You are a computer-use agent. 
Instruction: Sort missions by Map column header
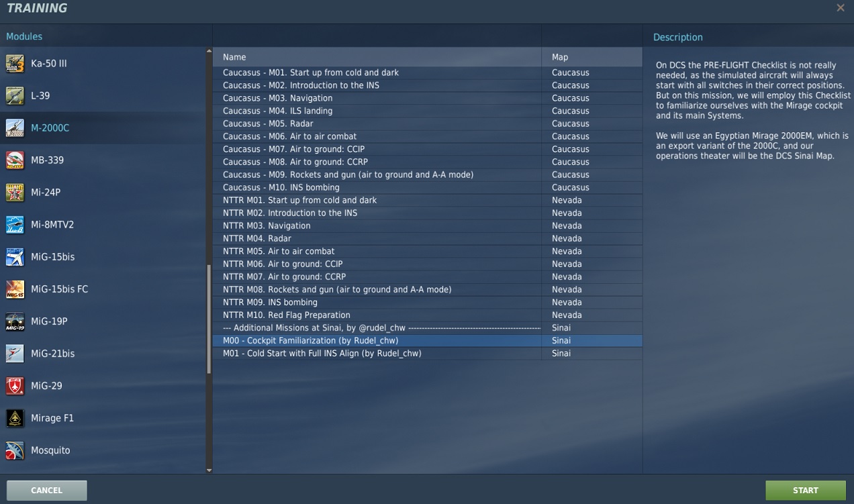[560, 57]
